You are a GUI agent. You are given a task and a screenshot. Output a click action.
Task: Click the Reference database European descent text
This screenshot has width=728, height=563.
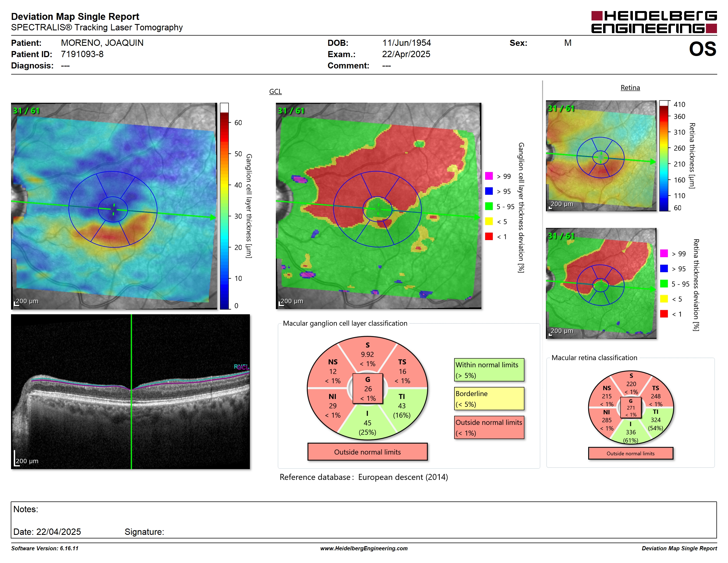364,477
